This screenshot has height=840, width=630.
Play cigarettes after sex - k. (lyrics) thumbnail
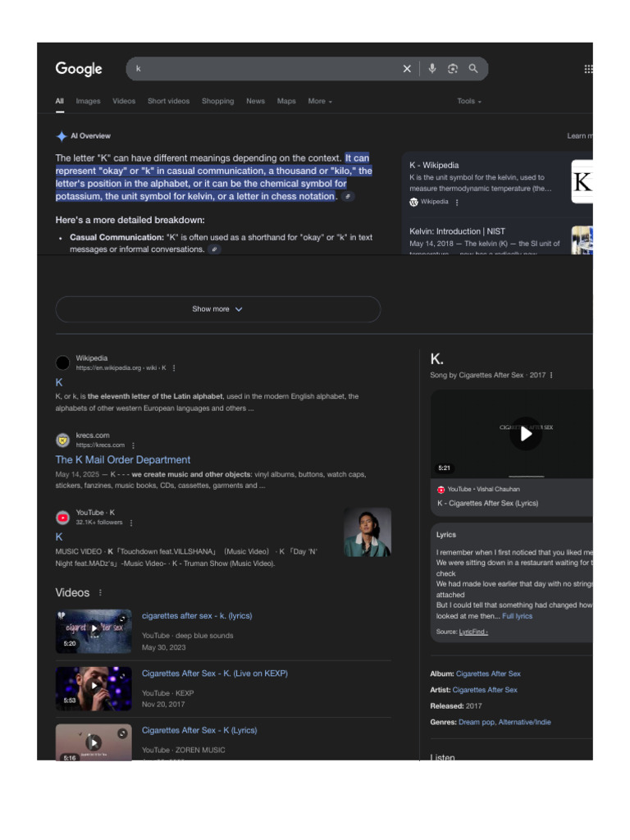click(94, 631)
